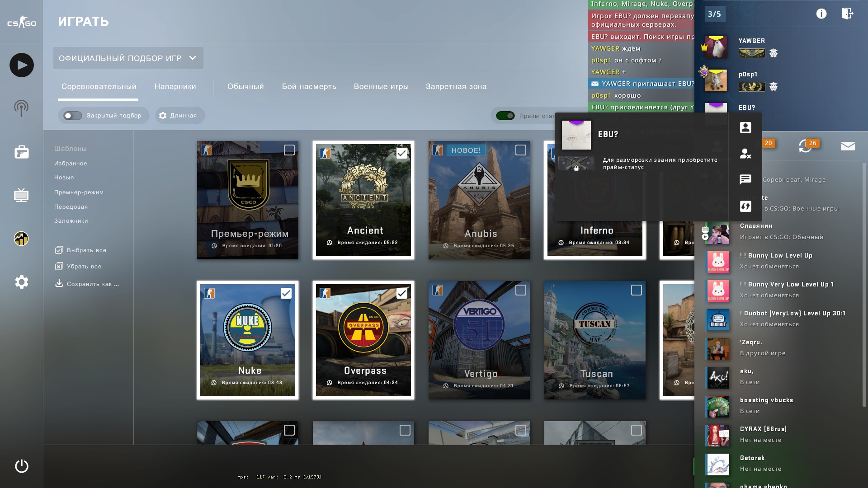The image size is (868, 488).
Task: Open the inventory briefcase icon
Action: (x=21, y=152)
